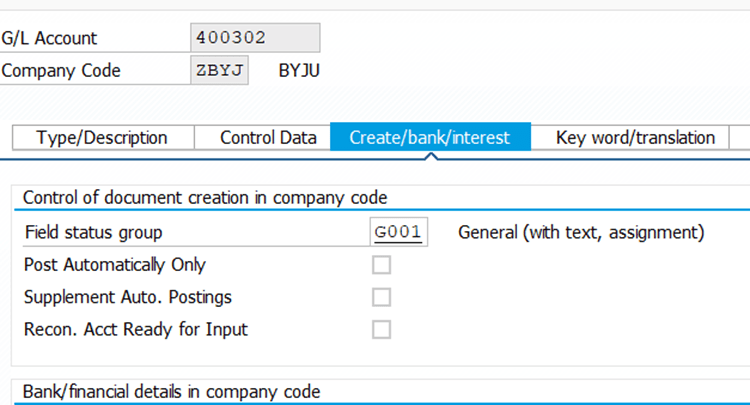Click the 'Recon. Acct Ready for Input' label text
This screenshot has height=405, width=750.
click(135, 329)
